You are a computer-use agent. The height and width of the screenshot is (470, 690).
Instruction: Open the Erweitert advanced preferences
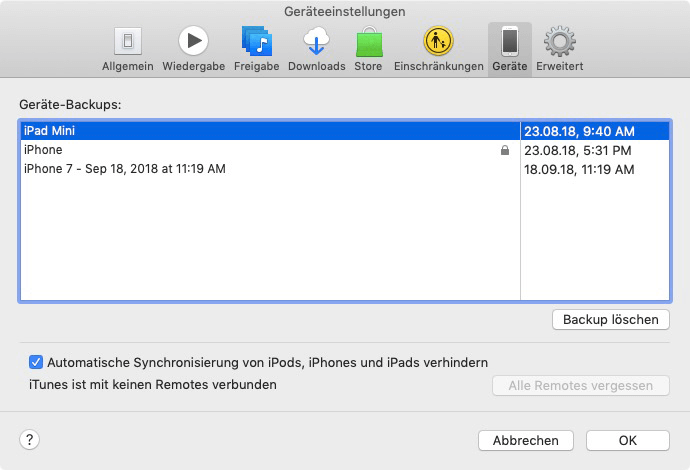coord(559,50)
